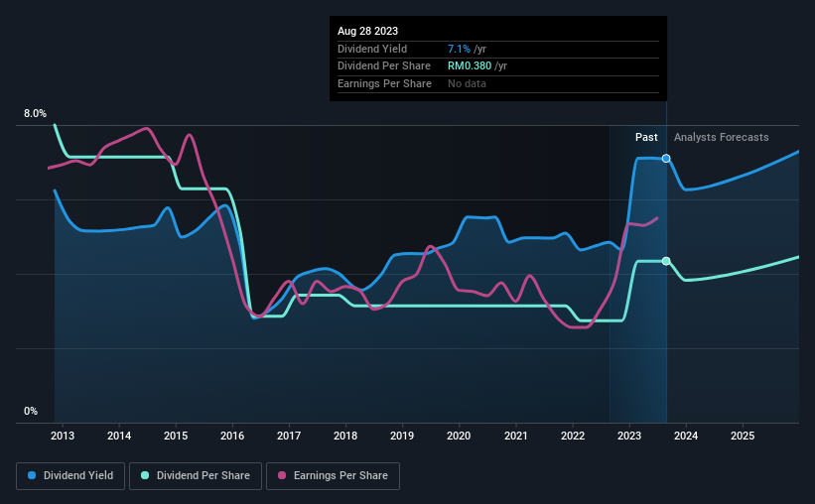Select the 2021 x-axis label
Viewport: 815px width, 504px height.
(515, 436)
